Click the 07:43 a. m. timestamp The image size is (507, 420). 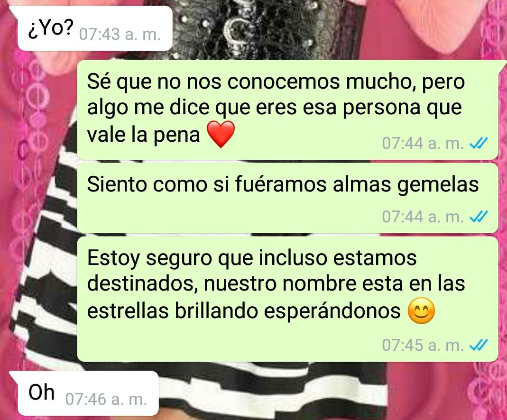[120, 34]
